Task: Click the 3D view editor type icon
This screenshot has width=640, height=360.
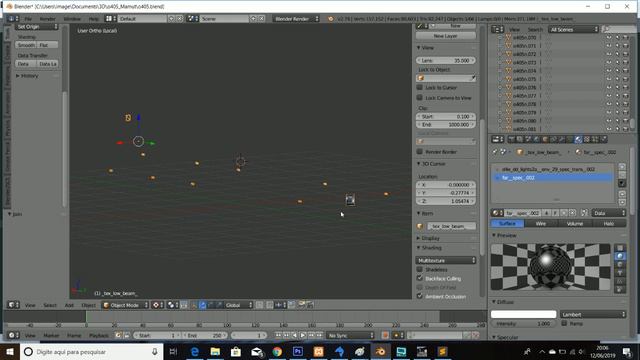Action: (x=13, y=305)
